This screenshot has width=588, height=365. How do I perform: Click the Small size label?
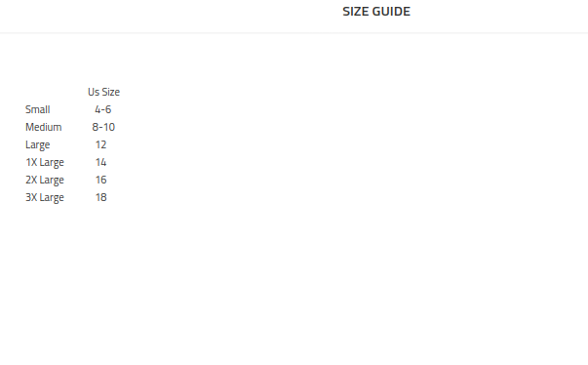pos(37,109)
